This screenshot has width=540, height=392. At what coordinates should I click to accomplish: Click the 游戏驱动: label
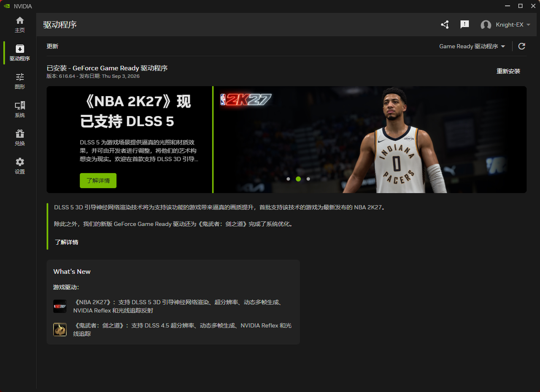coord(66,287)
